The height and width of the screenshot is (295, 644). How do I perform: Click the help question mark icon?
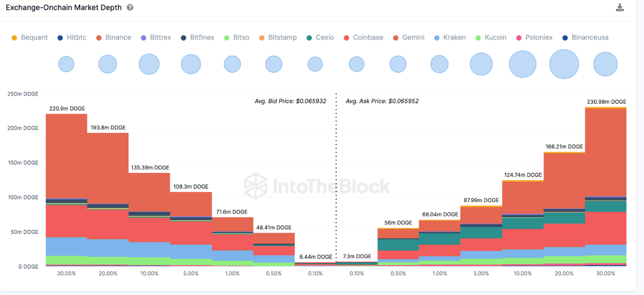click(x=130, y=8)
